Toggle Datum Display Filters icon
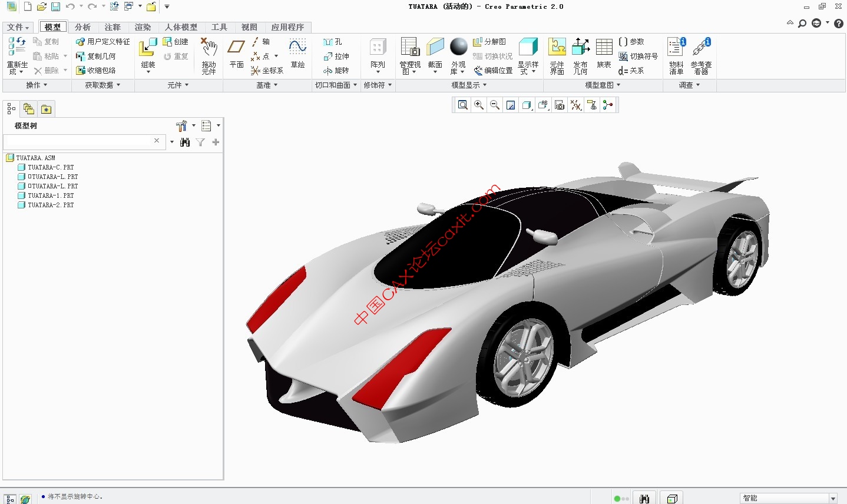Viewport: 847px width, 504px height. (x=575, y=105)
